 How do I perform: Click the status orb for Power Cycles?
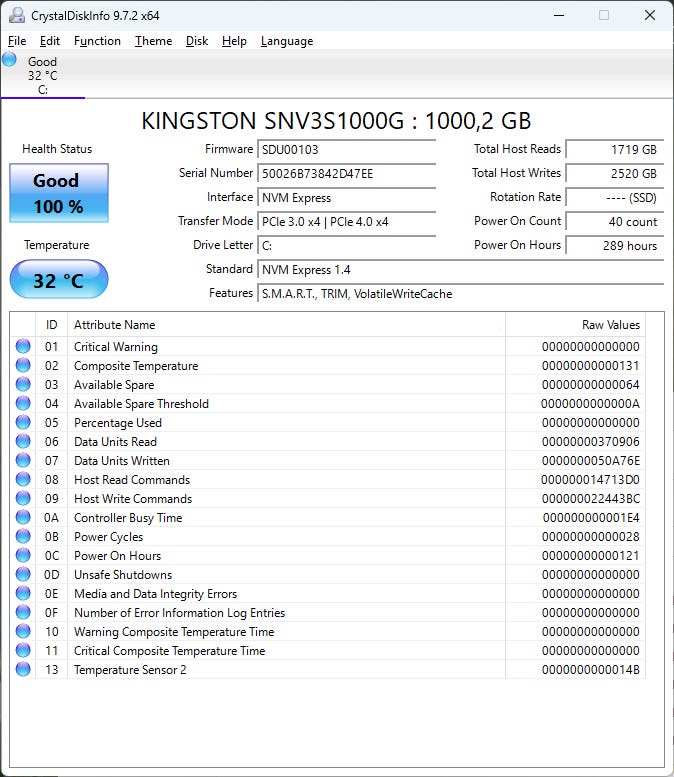pyautogui.click(x=23, y=537)
